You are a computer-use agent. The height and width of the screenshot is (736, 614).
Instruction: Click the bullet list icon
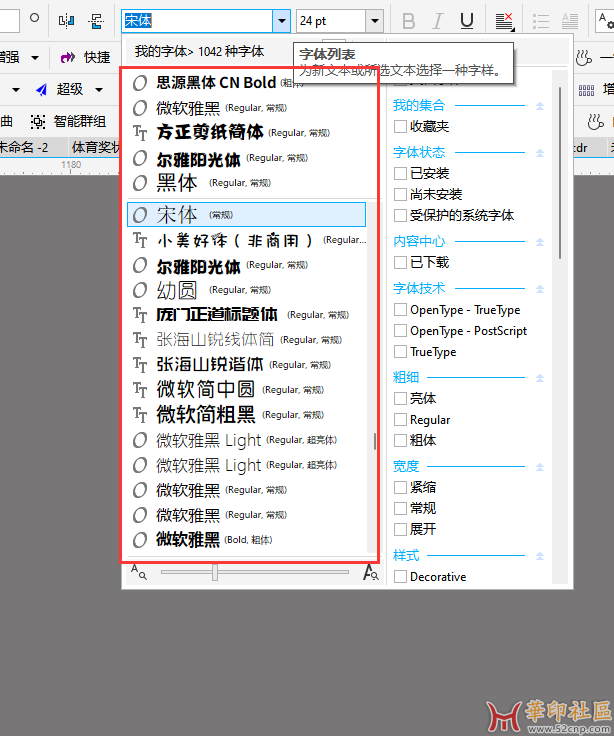coord(541,21)
